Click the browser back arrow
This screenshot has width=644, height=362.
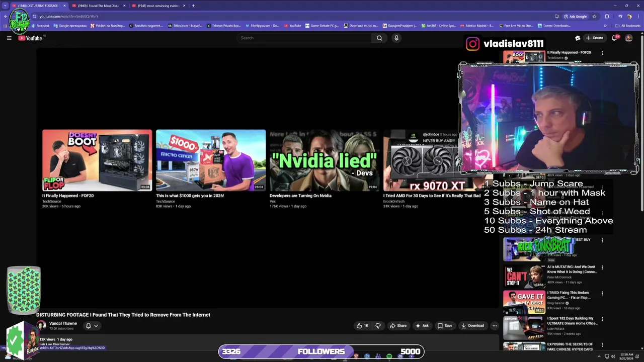(x=6, y=17)
